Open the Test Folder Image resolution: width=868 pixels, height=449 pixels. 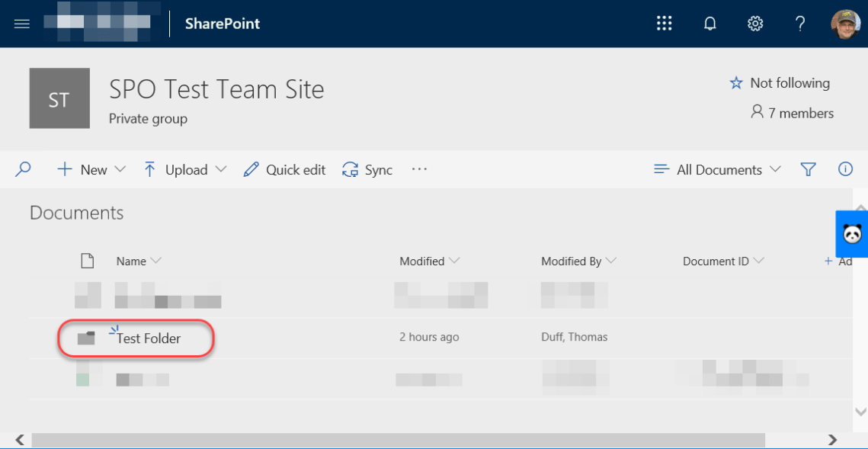(x=151, y=338)
